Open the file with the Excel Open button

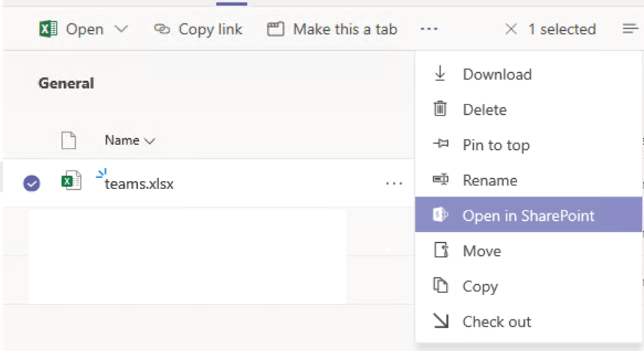pyautogui.click(x=71, y=29)
